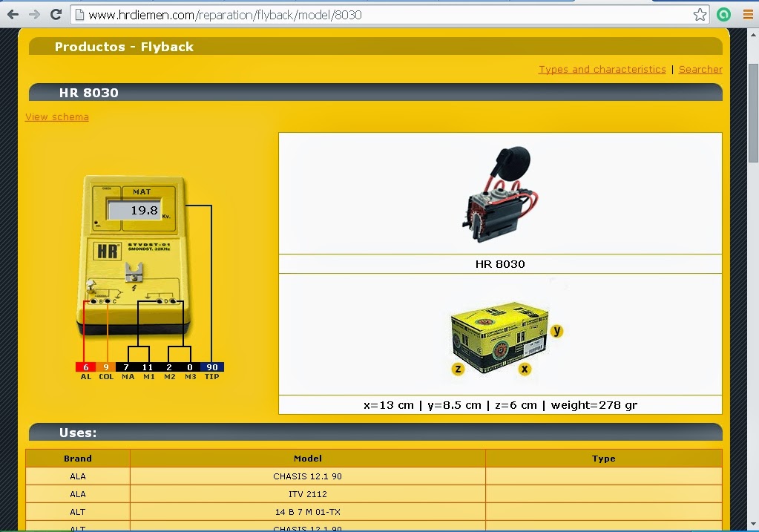Click ALT brand cell beside 14 B 7 M 01-TX
This screenshot has height=532, width=759.
pyautogui.click(x=78, y=512)
